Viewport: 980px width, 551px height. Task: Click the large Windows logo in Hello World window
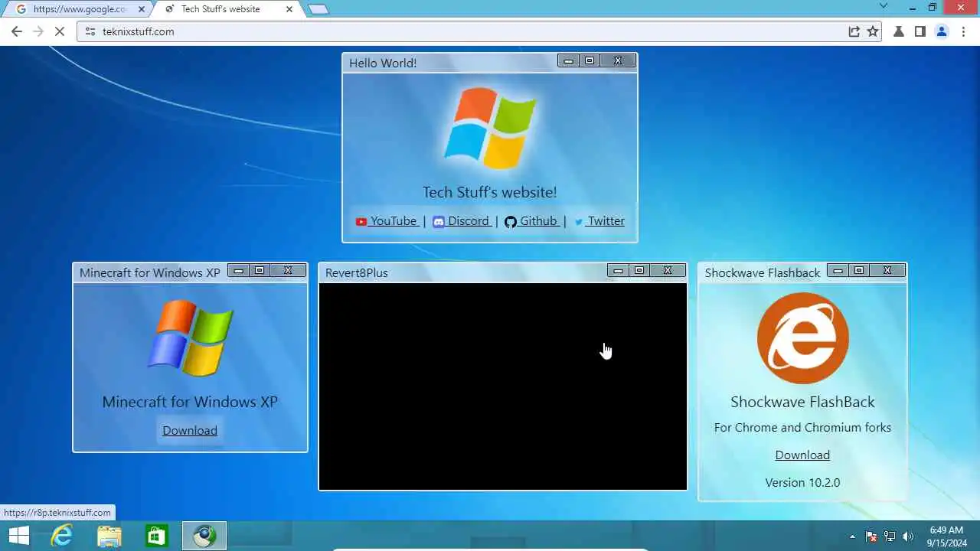tap(490, 126)
